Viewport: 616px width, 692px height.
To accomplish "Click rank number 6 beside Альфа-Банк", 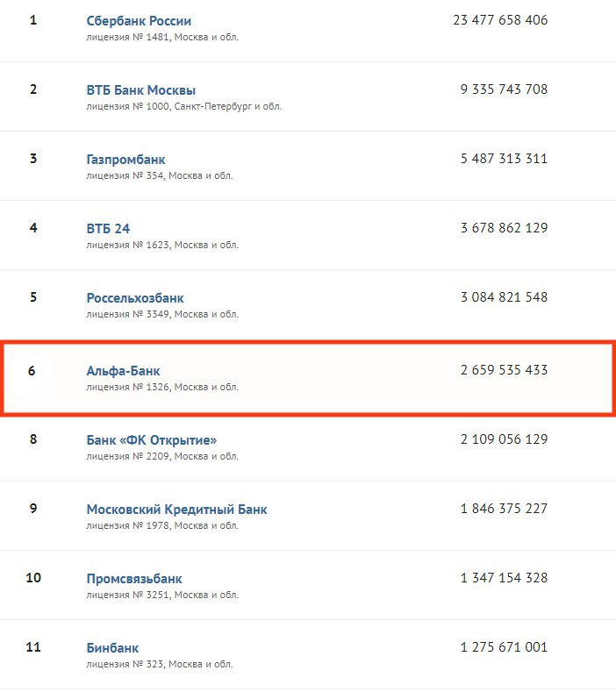I will (32, 371).
